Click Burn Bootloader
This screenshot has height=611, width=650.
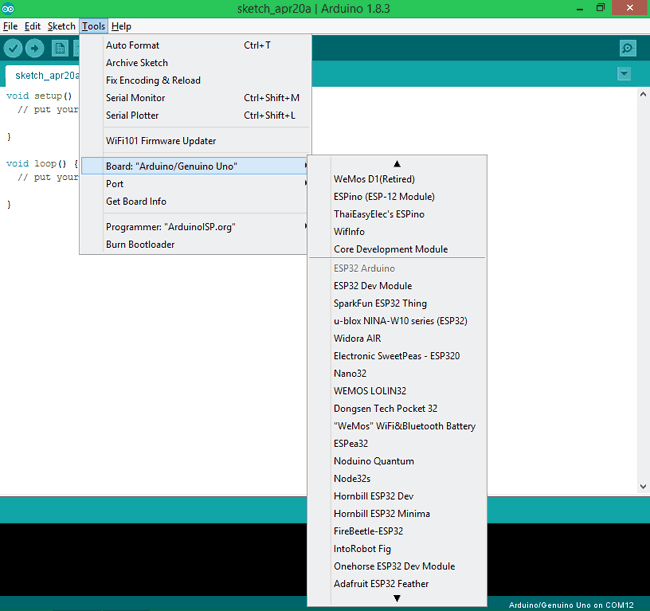[195, 245]
